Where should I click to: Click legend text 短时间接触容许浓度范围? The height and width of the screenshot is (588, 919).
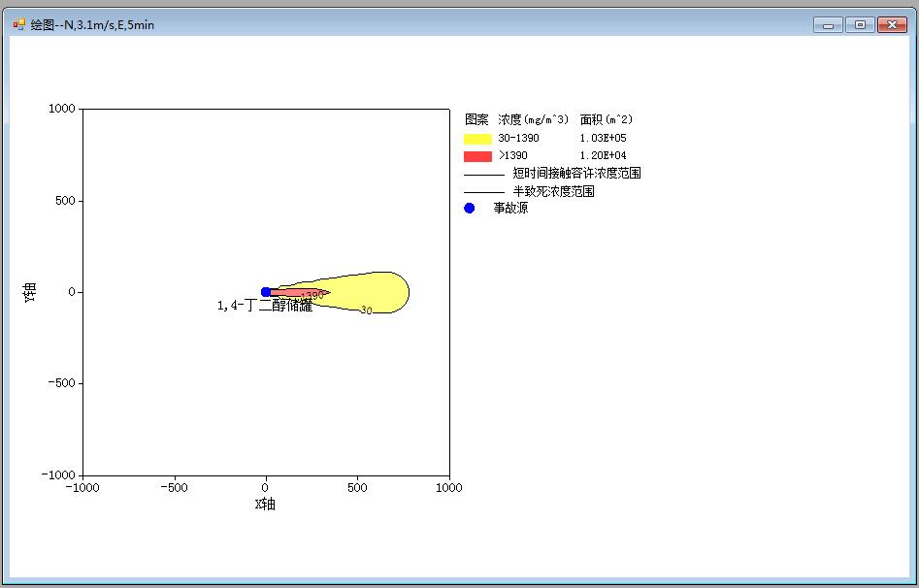point(576,173)
